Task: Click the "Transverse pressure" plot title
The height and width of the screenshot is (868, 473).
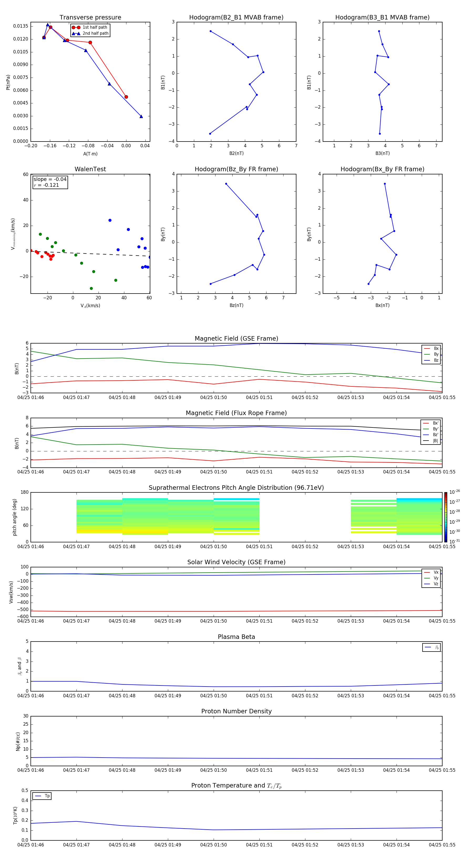Action: [90, 17]
